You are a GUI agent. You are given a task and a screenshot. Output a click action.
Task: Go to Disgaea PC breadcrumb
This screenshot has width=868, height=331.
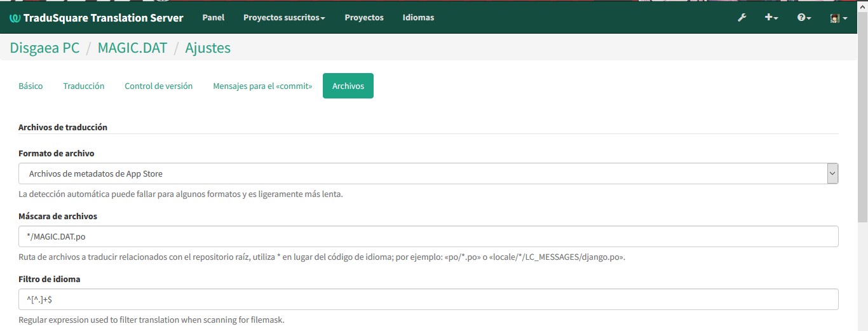point(44,48)
